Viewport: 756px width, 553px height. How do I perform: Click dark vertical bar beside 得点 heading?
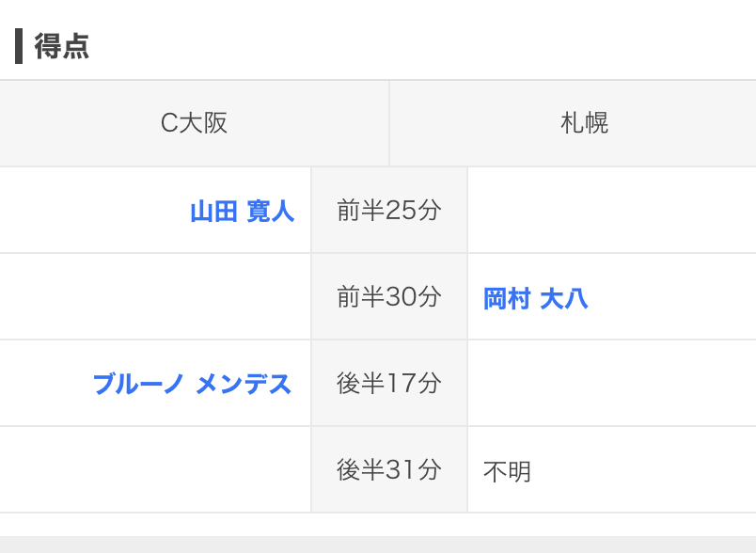pyautogui.click(x=19, y=46)
